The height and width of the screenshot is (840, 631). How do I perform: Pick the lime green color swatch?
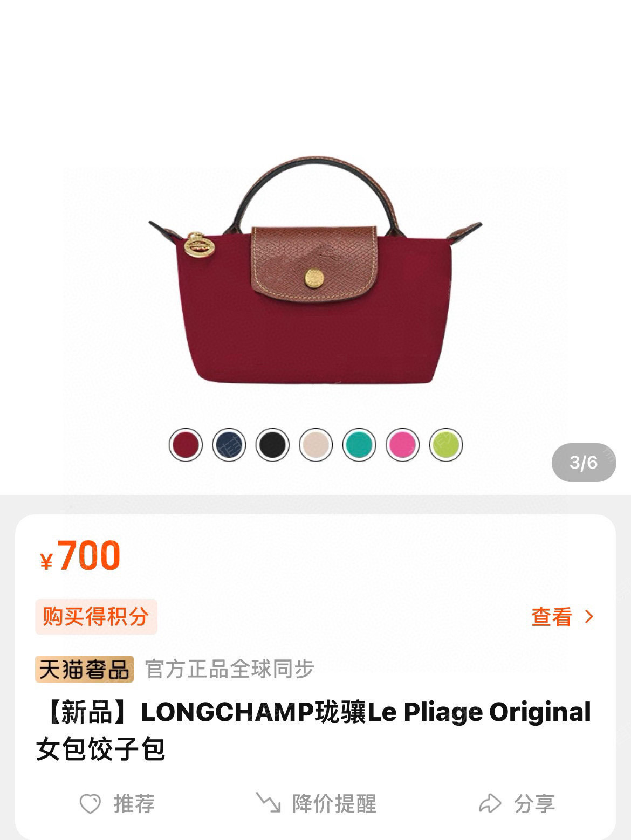pyautogui.click(x=446, y=445)
